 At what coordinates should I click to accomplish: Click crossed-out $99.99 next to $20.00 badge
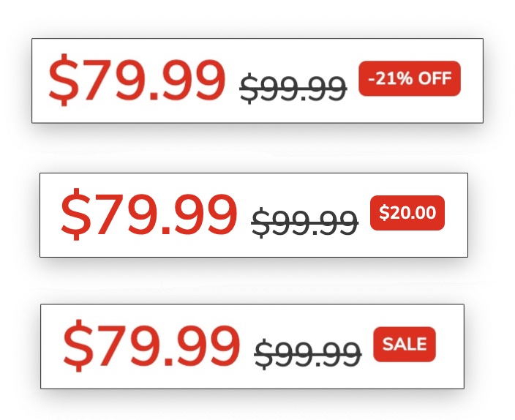point(304,222)
